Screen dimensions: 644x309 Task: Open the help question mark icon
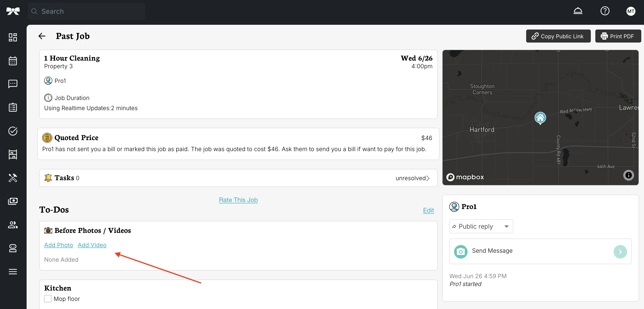tap(605, 11)
